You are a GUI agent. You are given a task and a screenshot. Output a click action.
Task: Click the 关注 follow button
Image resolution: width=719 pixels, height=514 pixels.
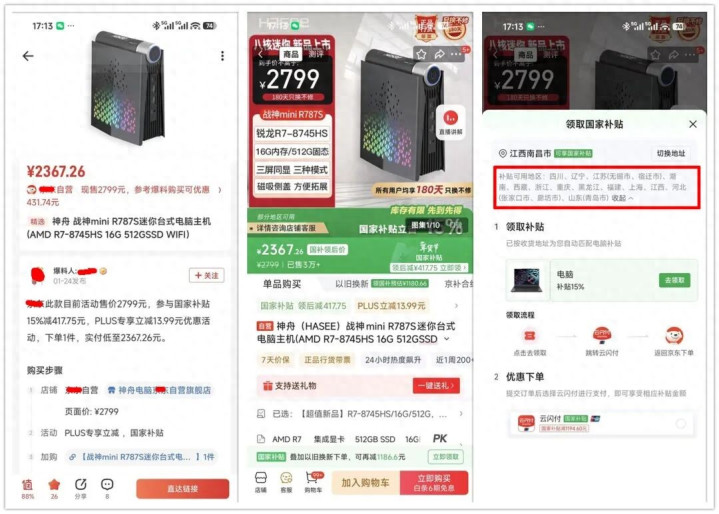coord(207,275)
